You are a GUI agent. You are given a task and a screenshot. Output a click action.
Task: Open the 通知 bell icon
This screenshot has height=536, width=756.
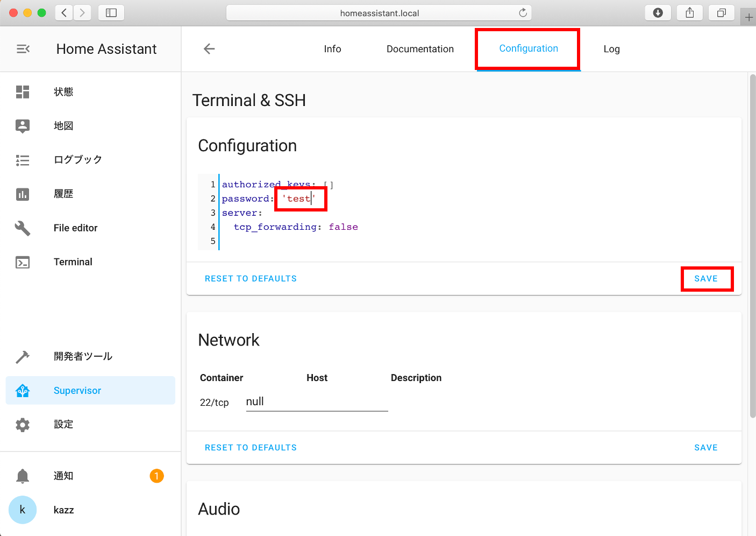[23, 476]
